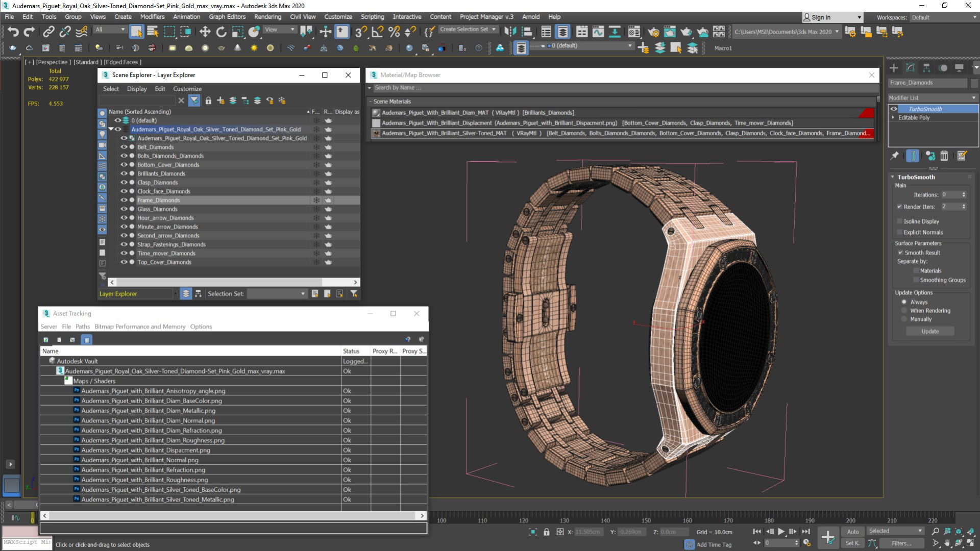Open the Graph Editors menu
This screenshot has width=980, height=551.
pyautogui.click(x=227, y=17)
